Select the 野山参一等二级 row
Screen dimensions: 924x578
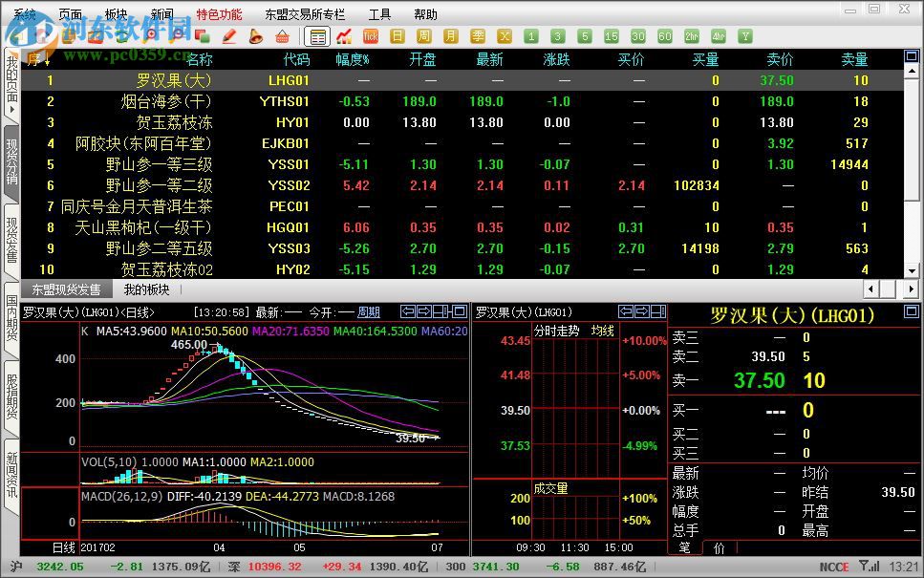pyautogui.click(x=462, y=185)
